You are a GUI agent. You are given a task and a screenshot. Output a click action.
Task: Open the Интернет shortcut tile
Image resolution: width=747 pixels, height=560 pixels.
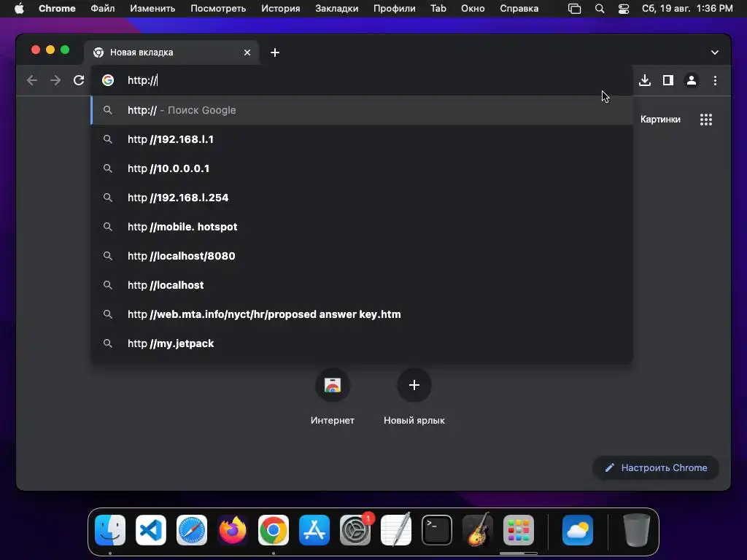coord(333,396)
